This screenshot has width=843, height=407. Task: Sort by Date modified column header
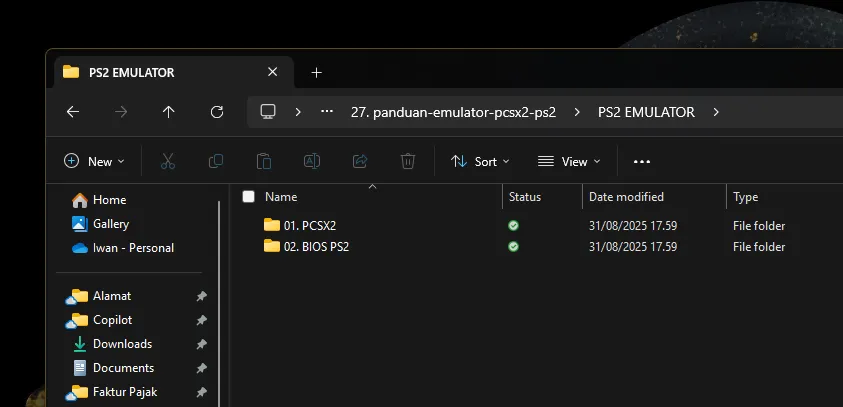tap(626, 197)
